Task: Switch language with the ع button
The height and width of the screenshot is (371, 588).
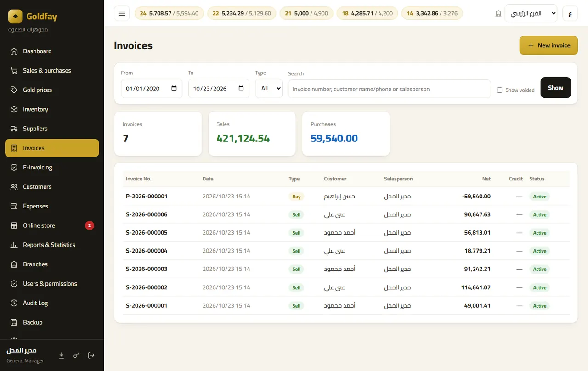Action: pos(570,13)
